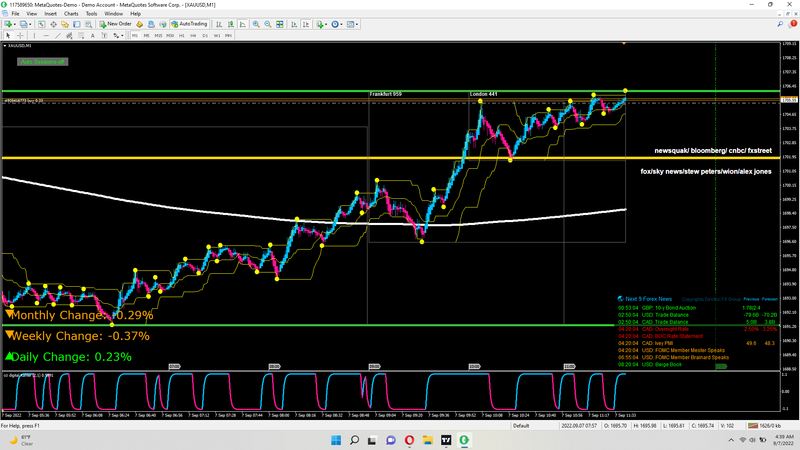Click Auto Sessions off button

coord(42,62)
